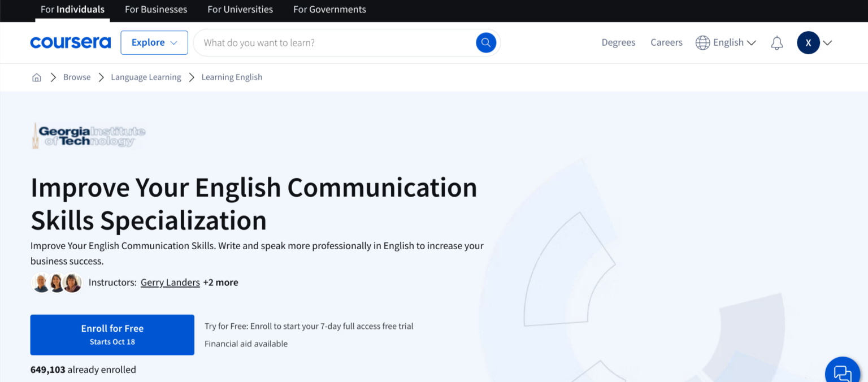
Task: Click the instructor avatar thumbnails
Action: pos(57,283)
